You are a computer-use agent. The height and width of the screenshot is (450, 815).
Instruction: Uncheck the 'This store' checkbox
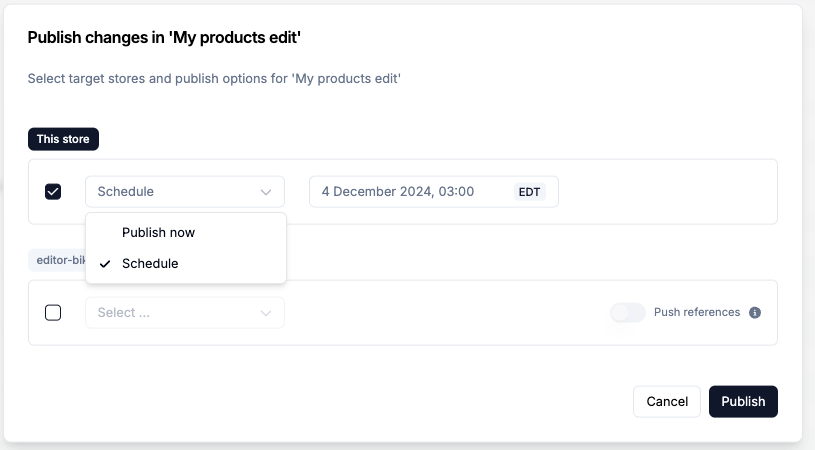53,192
